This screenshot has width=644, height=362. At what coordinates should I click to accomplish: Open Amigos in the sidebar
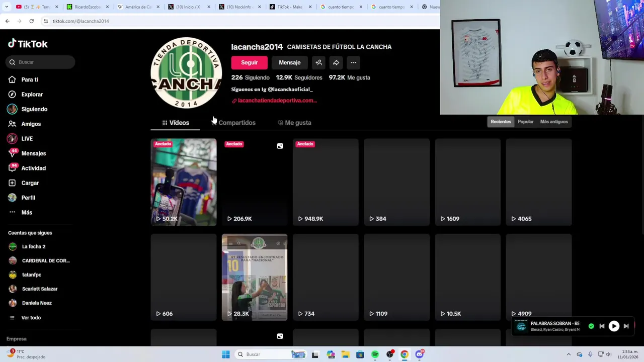click(31, 124)
